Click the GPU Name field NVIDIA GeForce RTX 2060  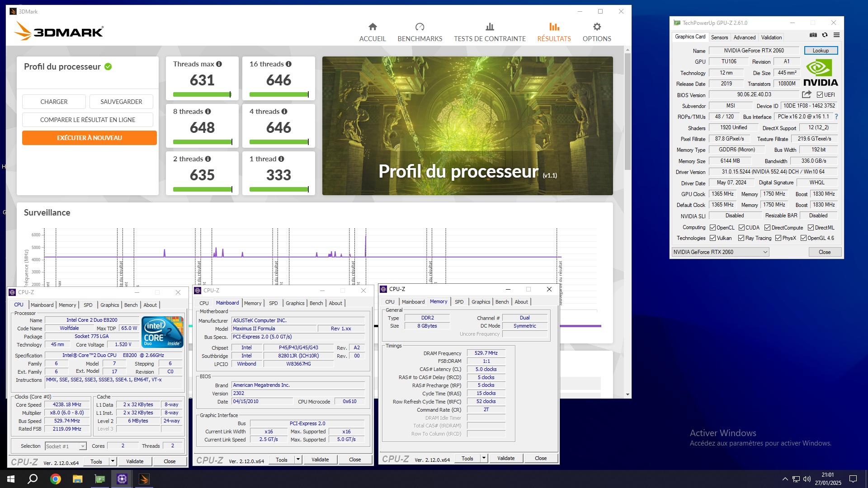click(x=754, y=51)
